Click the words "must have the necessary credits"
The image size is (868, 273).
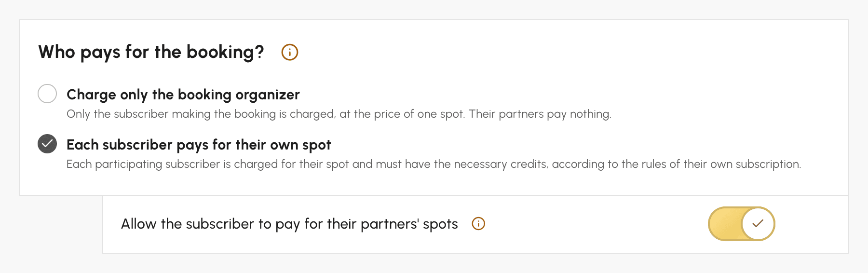click(462, 164)
